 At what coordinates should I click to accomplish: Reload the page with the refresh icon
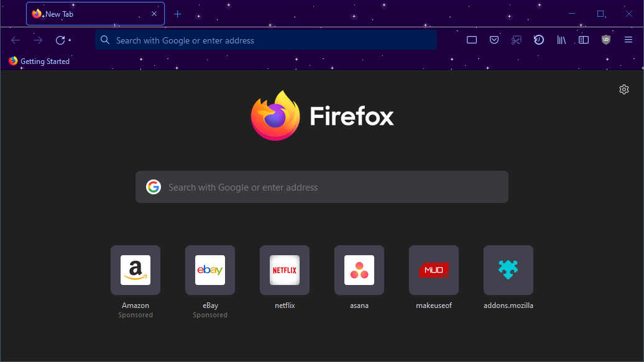pos(60,40)
